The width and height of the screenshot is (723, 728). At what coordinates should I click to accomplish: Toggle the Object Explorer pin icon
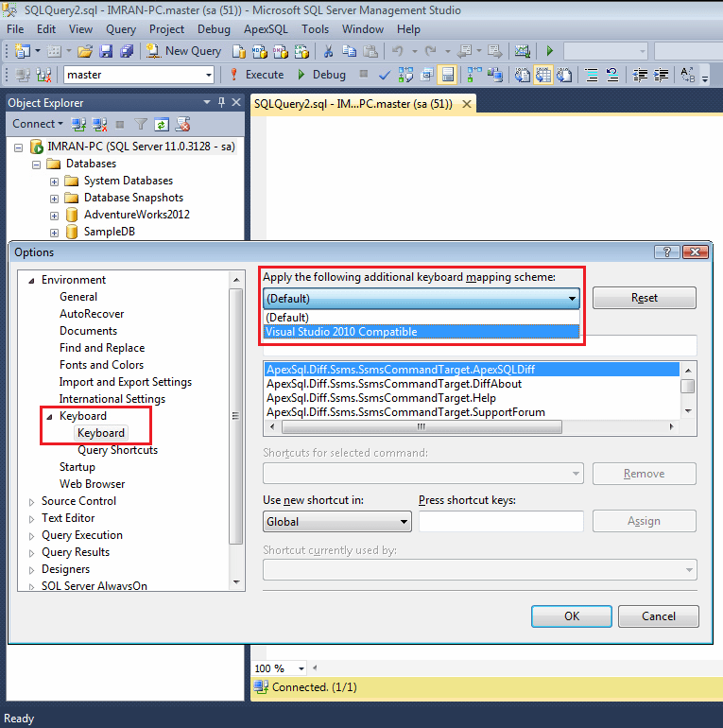222,102
